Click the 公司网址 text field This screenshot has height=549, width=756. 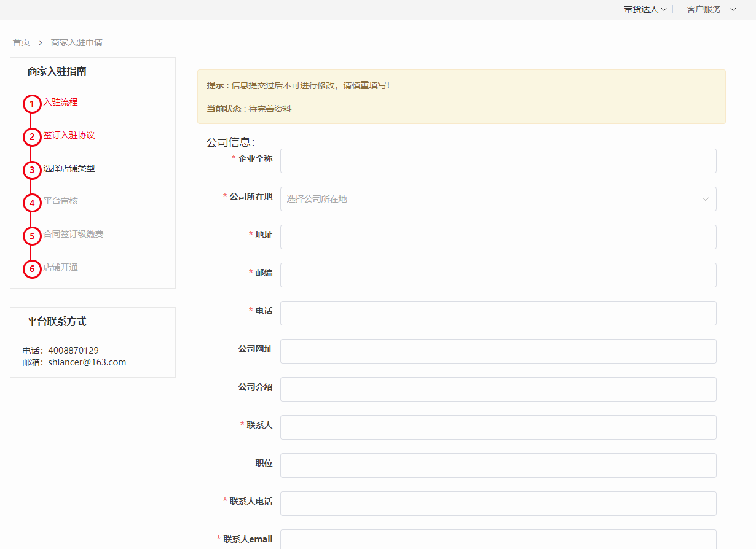click(x=498, y=351)
